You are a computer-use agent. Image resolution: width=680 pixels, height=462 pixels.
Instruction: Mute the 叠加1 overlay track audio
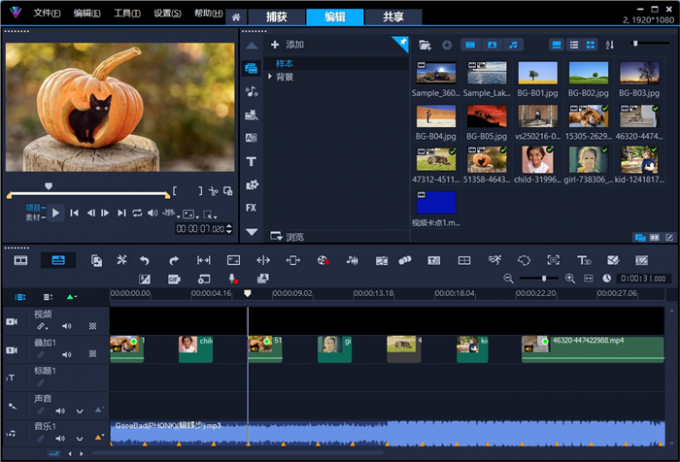click(66, 354)
